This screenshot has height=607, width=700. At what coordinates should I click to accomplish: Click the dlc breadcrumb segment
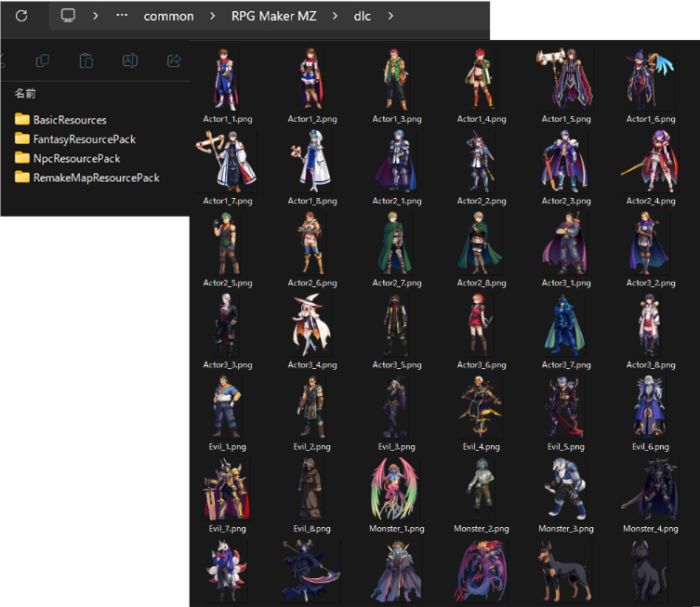coord(361,17)
